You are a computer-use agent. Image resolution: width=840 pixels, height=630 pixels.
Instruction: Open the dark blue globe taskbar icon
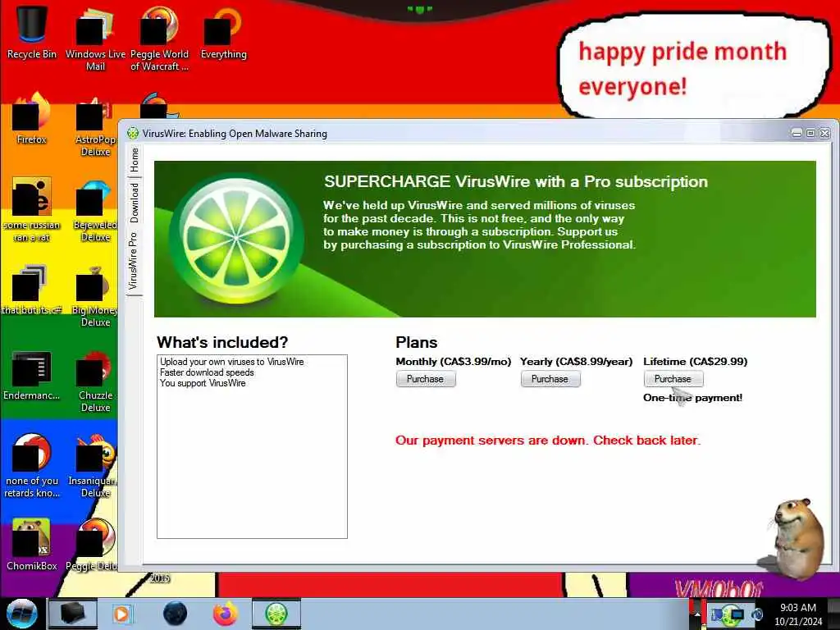pyautogui.click(x=176, y=614)
